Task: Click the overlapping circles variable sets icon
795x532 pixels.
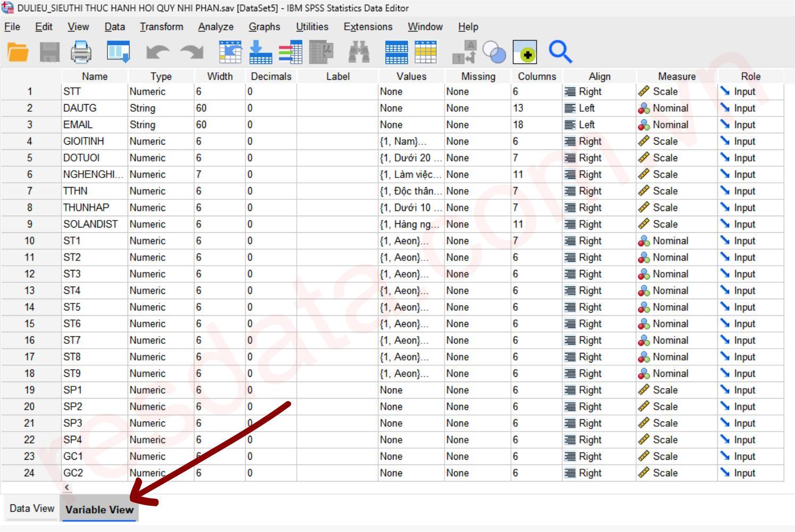Action: (x=494, y=52)
